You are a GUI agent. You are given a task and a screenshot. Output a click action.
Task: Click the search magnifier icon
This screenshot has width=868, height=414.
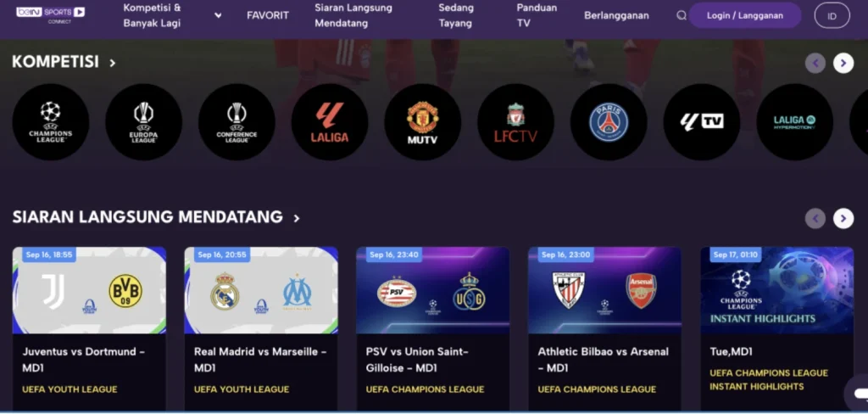click(682, 15)
